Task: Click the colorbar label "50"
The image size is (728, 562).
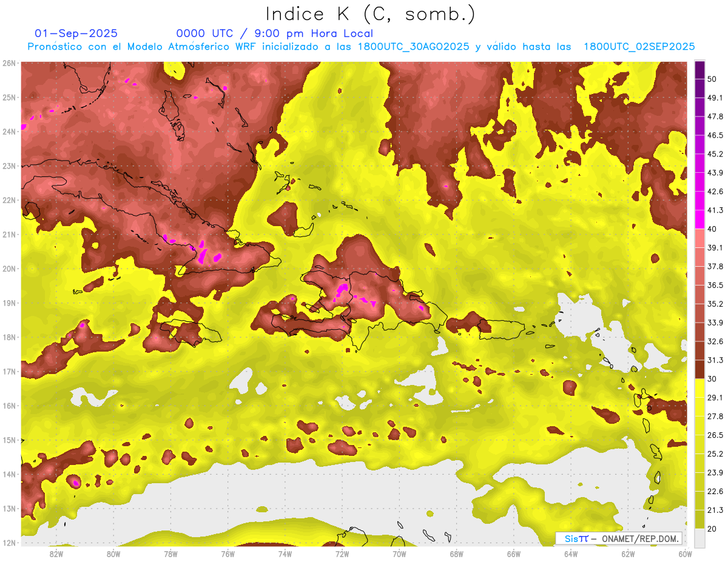Action: point(712,79)
